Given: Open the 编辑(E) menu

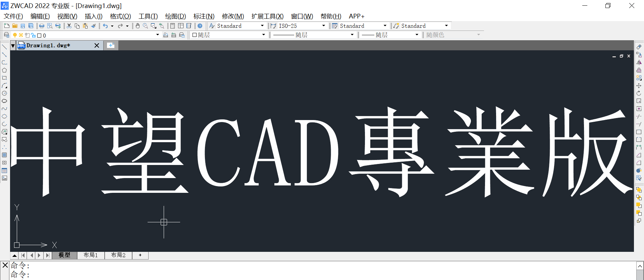Looking at the screenshot, I should [40, 16].
